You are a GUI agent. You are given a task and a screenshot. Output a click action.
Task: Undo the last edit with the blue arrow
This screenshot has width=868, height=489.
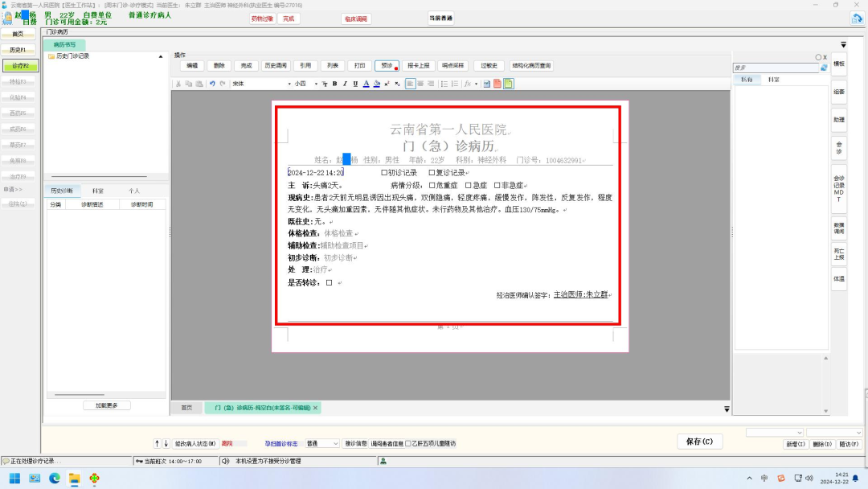pyautogui.click(x=212, y=84)
